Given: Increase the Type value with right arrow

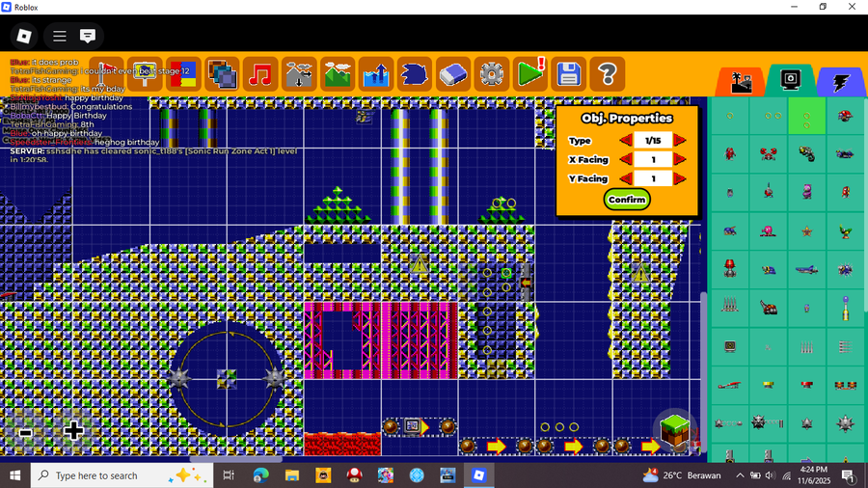Looking at the screenshot, I should click(x=680, y=141).
